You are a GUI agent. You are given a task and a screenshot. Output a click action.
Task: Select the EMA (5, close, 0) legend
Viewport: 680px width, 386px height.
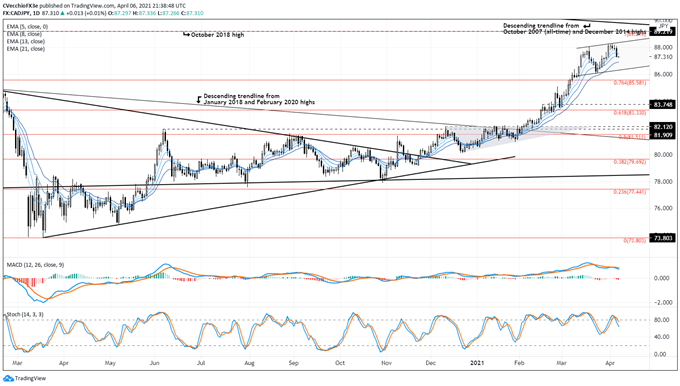27,27
